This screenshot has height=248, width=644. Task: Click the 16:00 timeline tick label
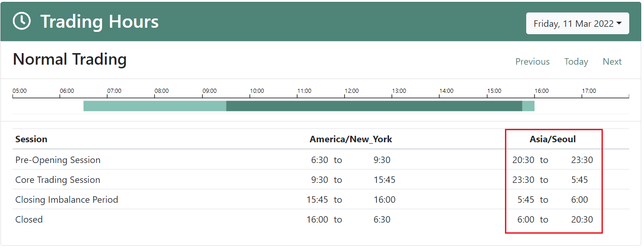tap(542, 91)
